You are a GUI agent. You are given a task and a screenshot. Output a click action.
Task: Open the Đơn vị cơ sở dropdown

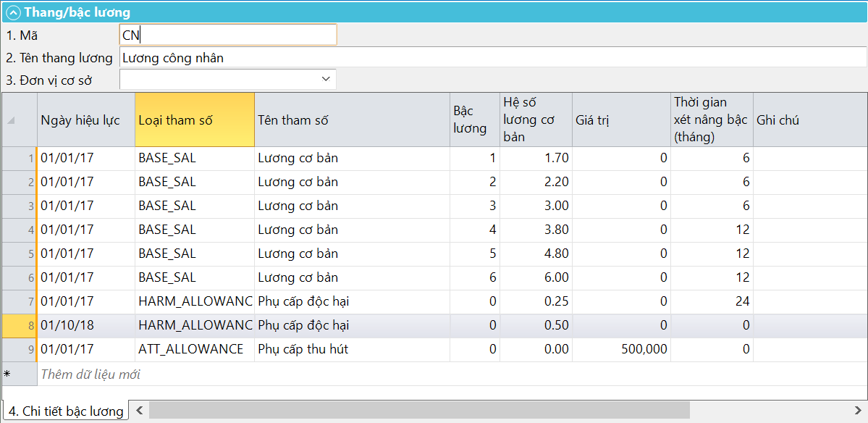(325, 79)
